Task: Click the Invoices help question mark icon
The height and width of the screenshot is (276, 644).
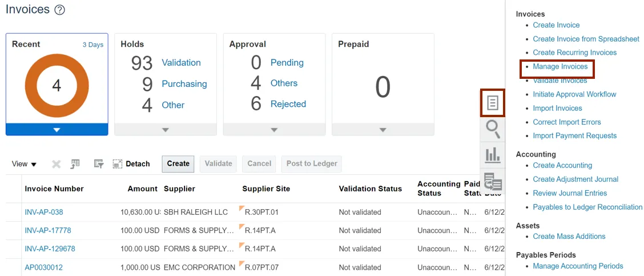Action: point(59,10)
